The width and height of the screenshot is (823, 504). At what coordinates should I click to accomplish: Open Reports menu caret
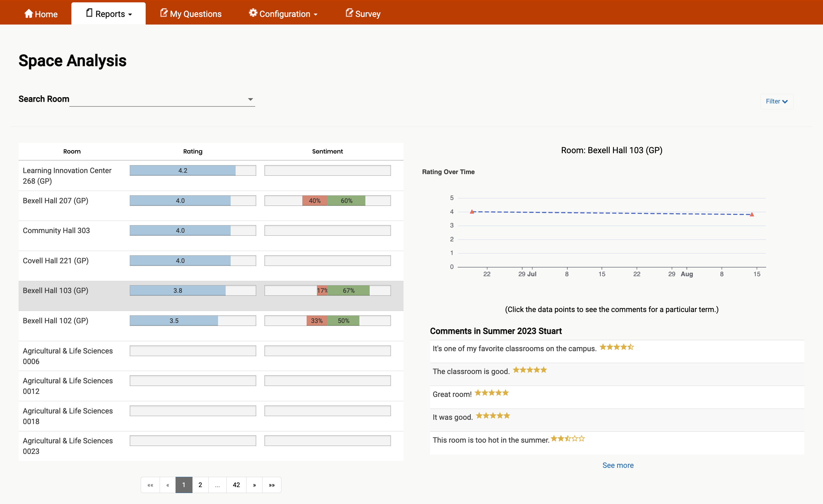[x=130, y=15]
